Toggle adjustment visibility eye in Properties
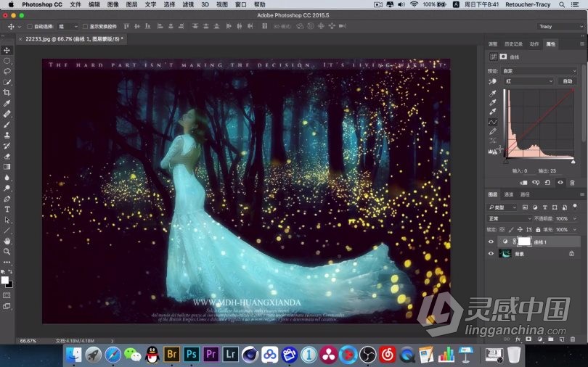The height and width of the screenshot is (367, 588). 560,182
